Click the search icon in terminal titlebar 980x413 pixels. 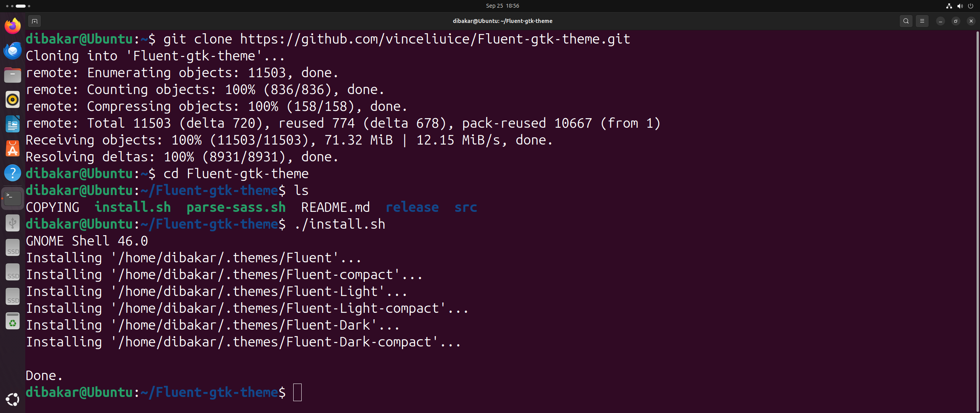coord(906,21)
